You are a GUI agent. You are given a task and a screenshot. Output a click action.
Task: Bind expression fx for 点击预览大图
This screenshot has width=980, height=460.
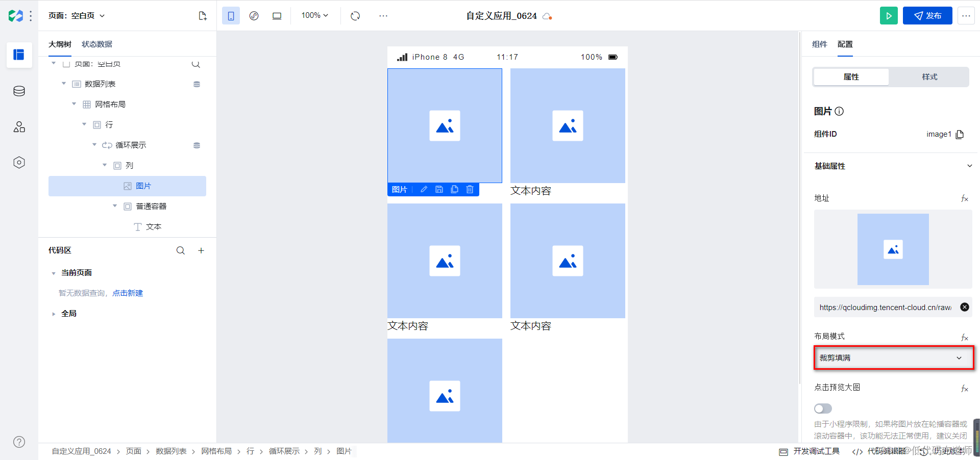[964, 389]
